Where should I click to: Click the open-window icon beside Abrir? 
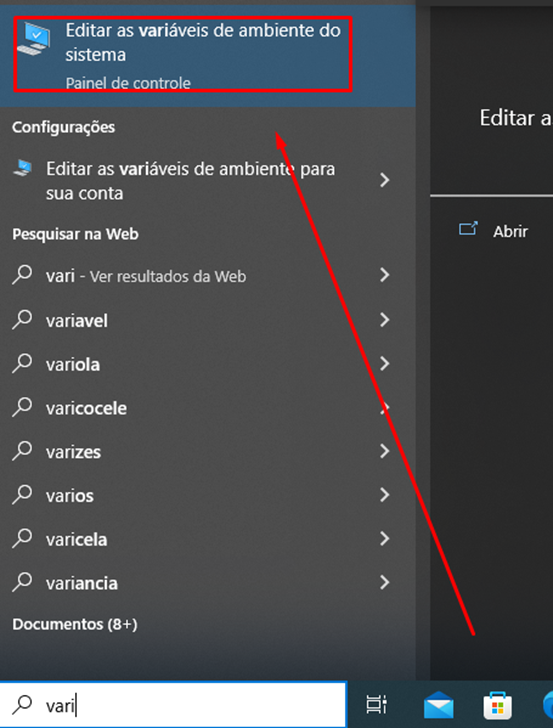[468, 229]
